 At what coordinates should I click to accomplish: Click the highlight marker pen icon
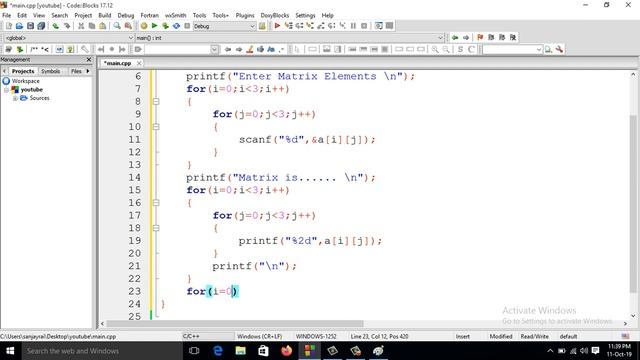coord(249,49)
